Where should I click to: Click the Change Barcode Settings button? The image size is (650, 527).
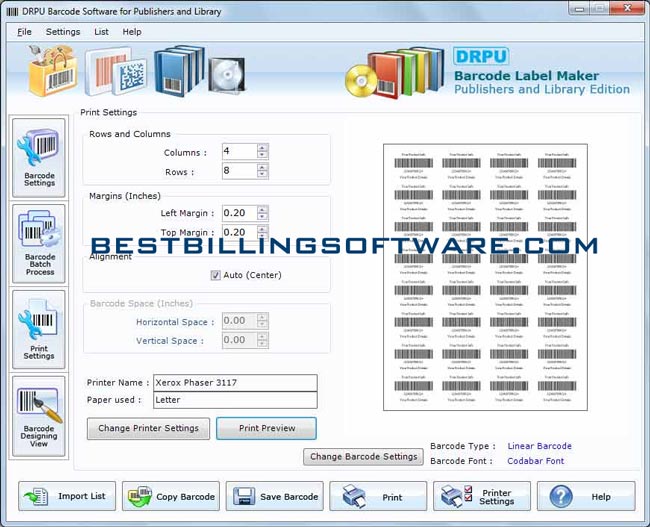(364, 457)
